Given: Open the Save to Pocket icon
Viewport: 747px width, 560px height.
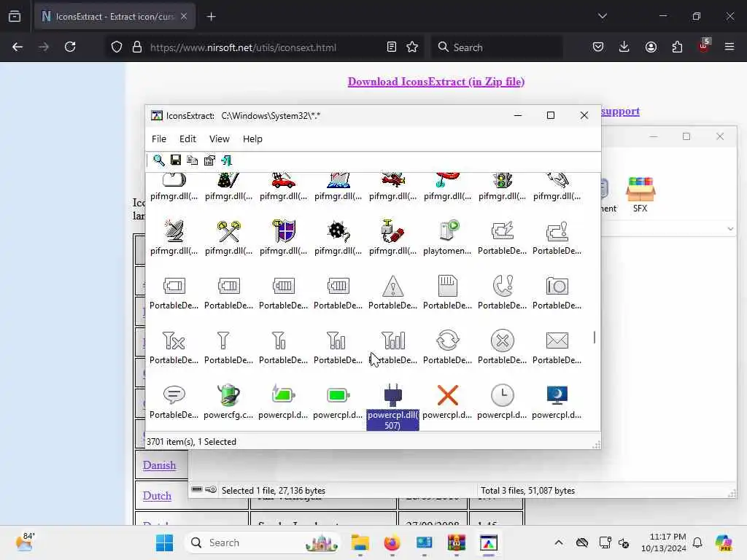Looking at the screenshot, I should coord(598,47).
